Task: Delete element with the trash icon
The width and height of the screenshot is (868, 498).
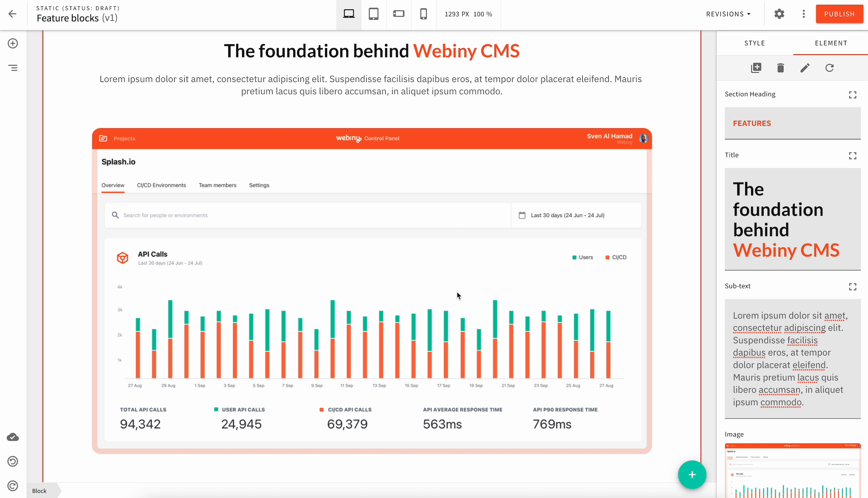Action: pos(781,68)
